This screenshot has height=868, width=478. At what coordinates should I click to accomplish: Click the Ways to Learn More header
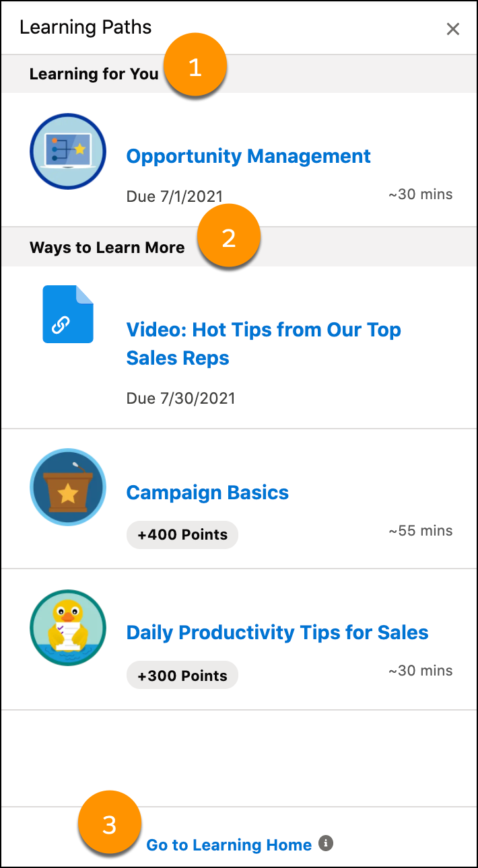pyautogui.click(x=107, y=248)
